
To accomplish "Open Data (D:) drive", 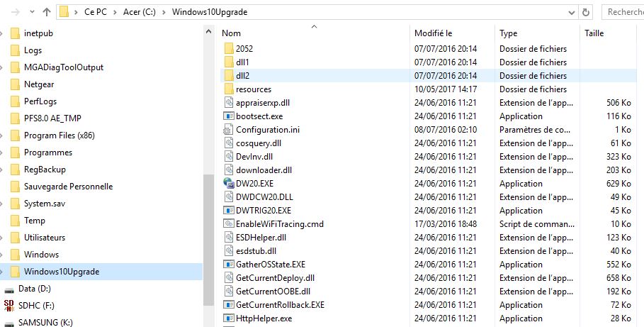I will 35,289.
